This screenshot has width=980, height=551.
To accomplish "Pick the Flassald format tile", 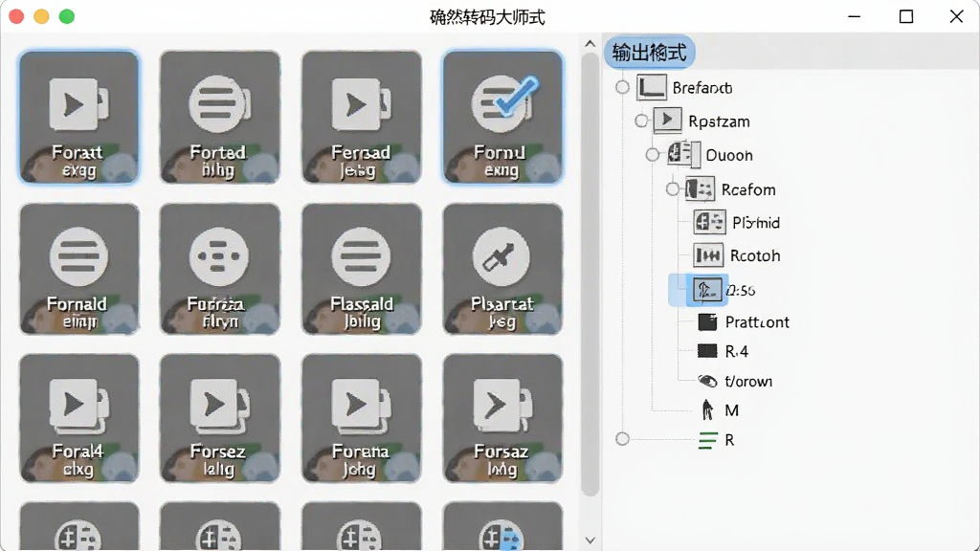I will (x=361, y=269).
